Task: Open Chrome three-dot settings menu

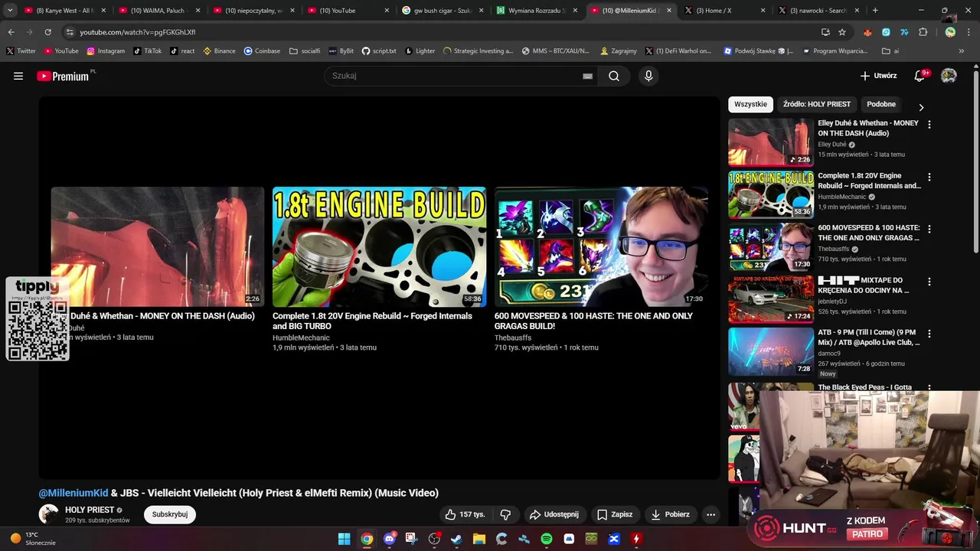Action: [969, 32]
